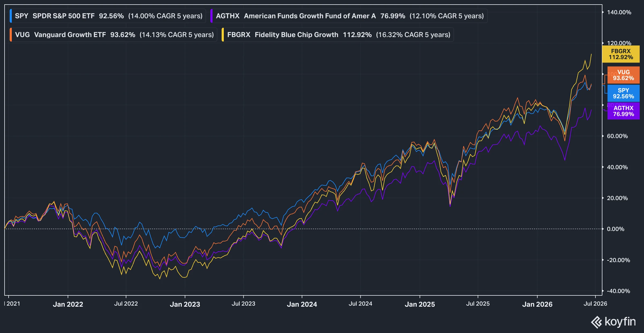This screenshot has width=644, height=333.
Task: Click the Jul 2024 axis label
Action: (x=360, y=304)
